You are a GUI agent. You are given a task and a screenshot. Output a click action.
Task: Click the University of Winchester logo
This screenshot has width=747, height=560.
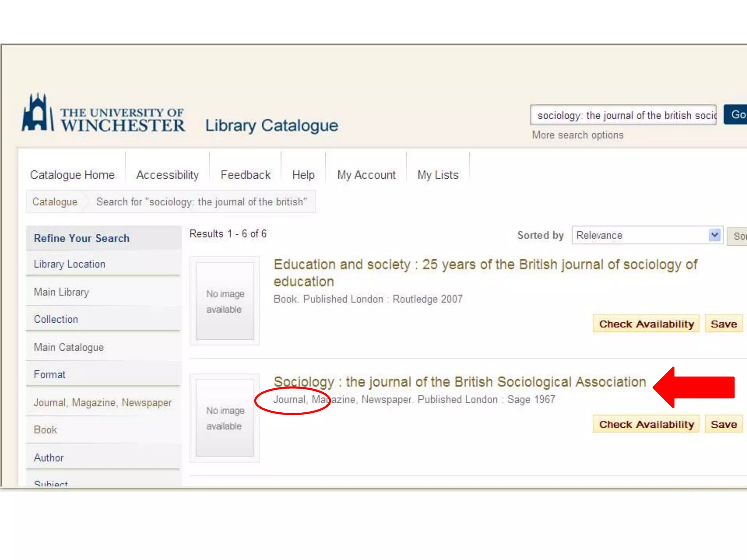point(103,114)
